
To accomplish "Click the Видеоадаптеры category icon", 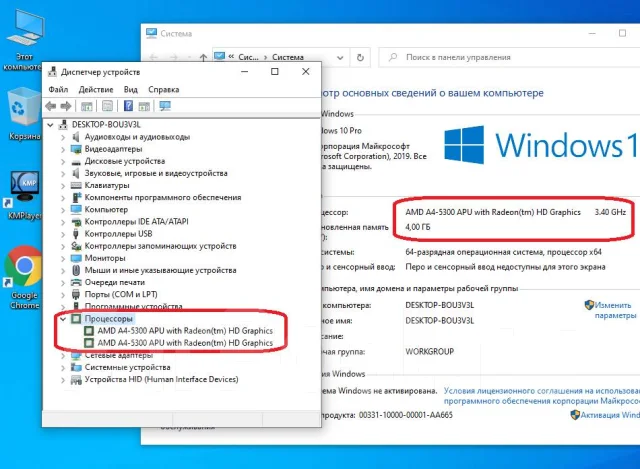I will point(76,149).
